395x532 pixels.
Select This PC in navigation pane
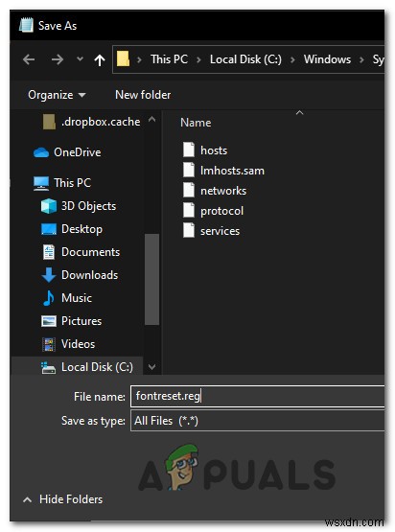coord(72,183)
